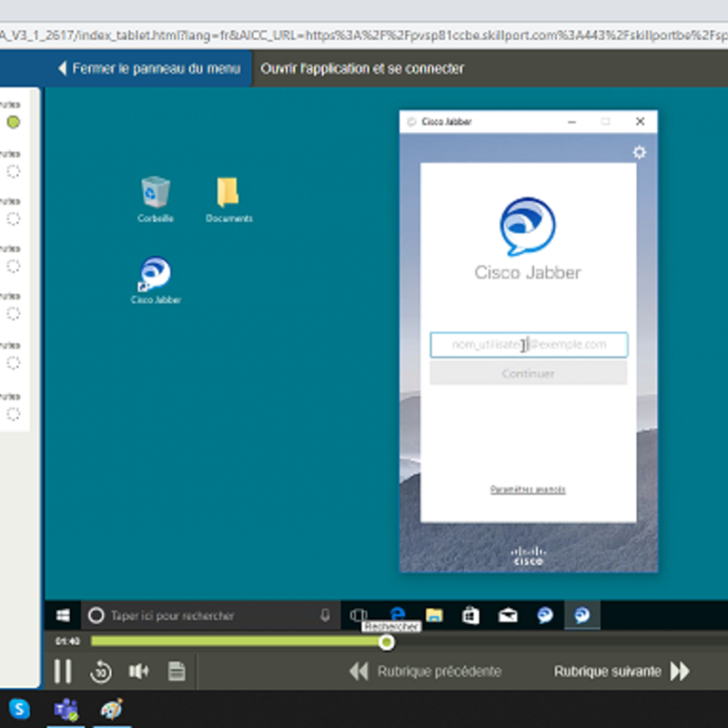Click the Cisco Jabber logo in login window

point(528,226)
